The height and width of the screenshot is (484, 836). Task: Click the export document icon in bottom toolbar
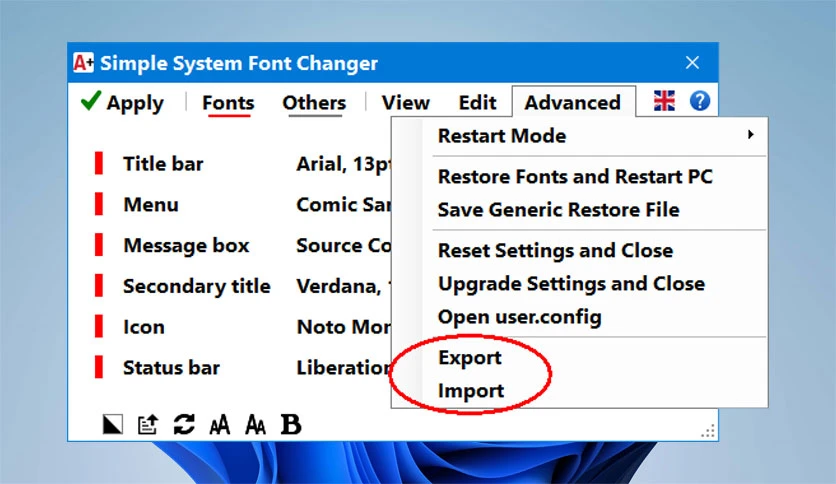[148, 424]
